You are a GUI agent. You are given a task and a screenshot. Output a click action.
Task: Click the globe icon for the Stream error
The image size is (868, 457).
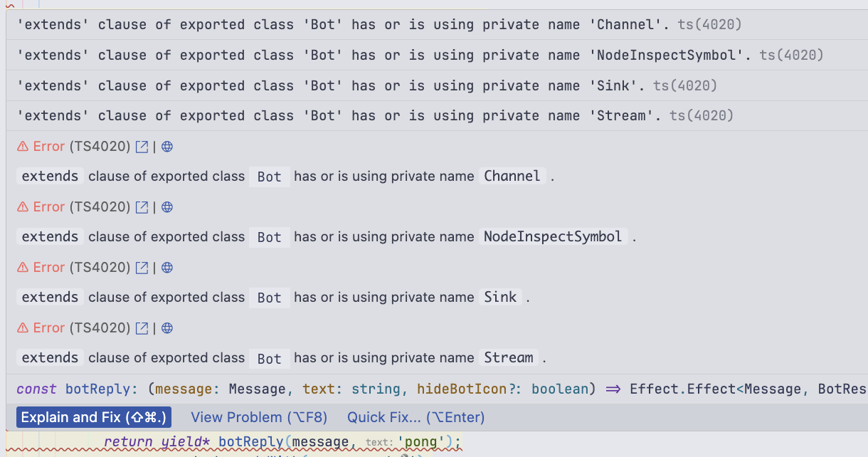(167, 328)
